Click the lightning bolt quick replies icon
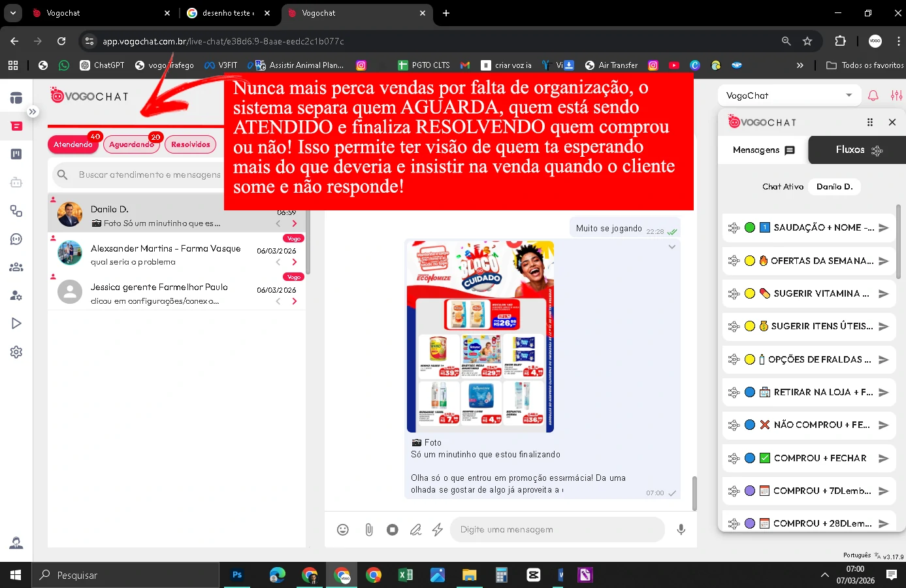Viewport: 906px width, 588px height. pyautogui.click(x=438, y=530)
